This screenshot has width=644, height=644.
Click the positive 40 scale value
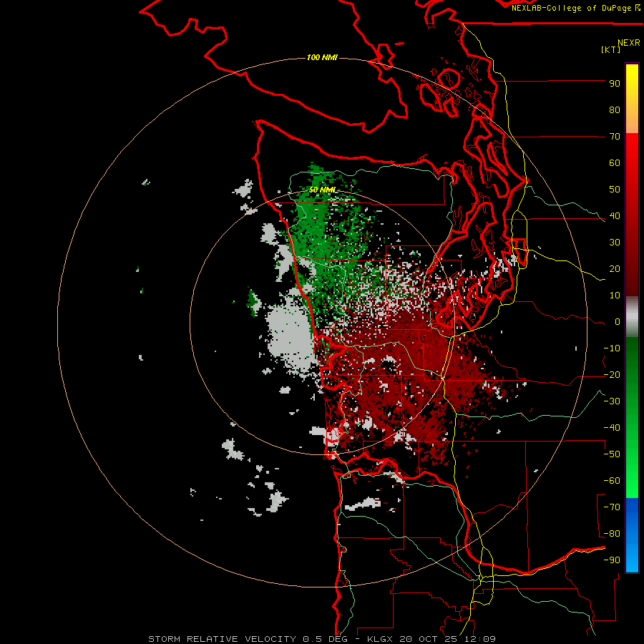615,216
